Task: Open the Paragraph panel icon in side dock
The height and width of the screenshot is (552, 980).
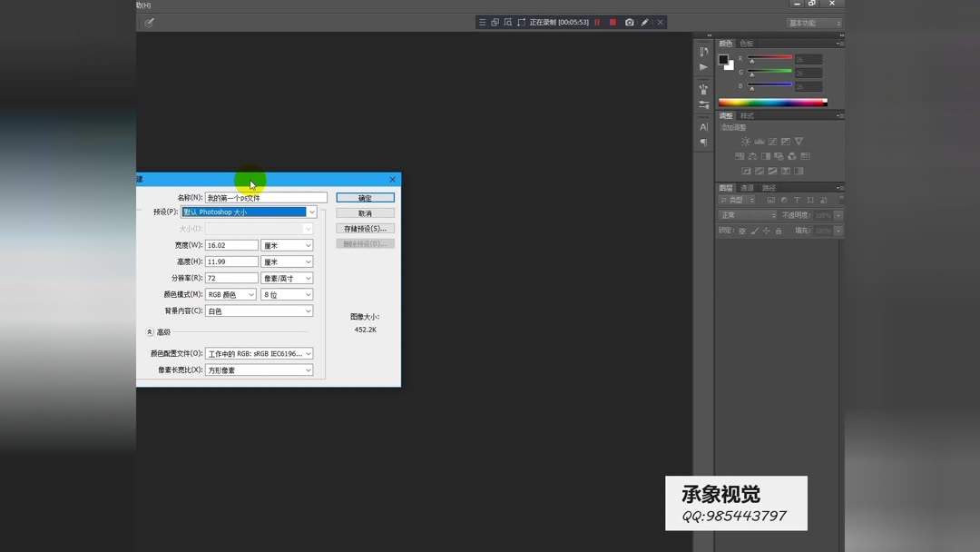Action: 703,143
